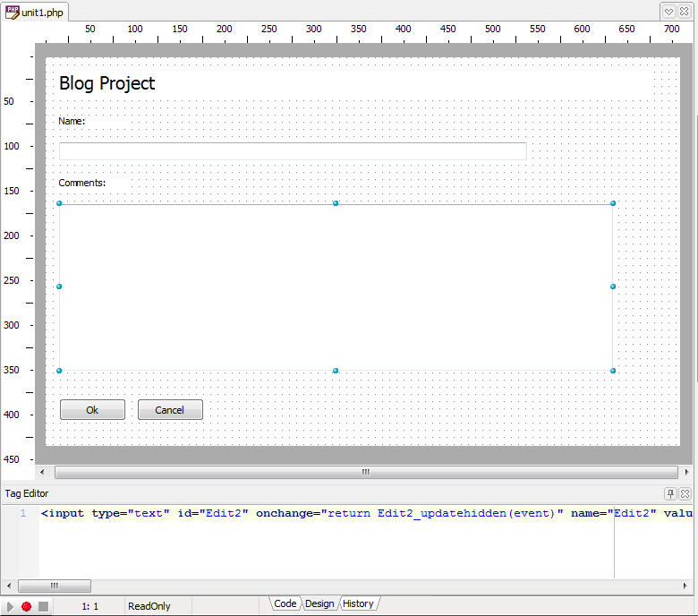Click the designer horizontal scrollbar thumb
Image resolution: width=698 pixels, height=616 pixels.
[x=366, y=472]
